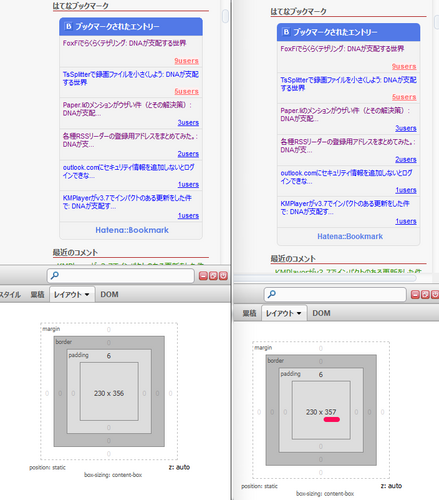This screenshot has width=439, height=500.
Task: Open Paper.li mention entry in left page
Action: 127,109
